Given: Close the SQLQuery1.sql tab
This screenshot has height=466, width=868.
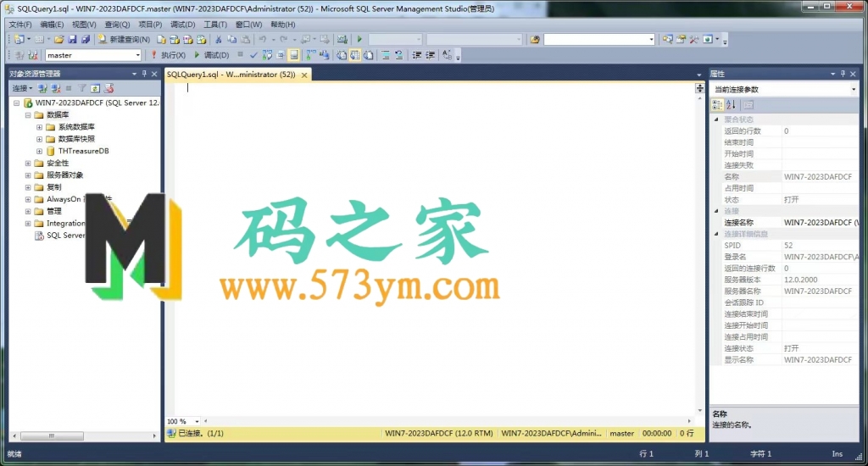Looking at the screenshot, I should 304,75.
